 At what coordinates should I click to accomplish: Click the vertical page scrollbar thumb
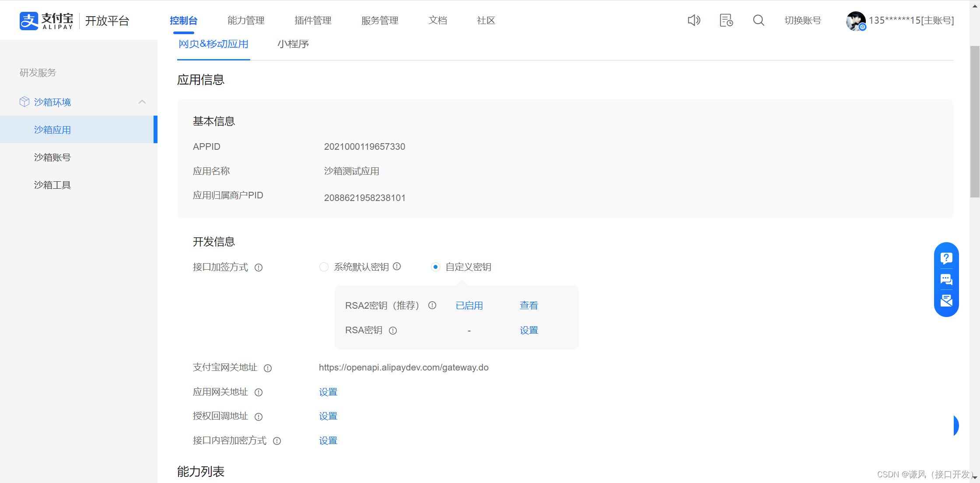pyautogui.click(x=975, y=123)
